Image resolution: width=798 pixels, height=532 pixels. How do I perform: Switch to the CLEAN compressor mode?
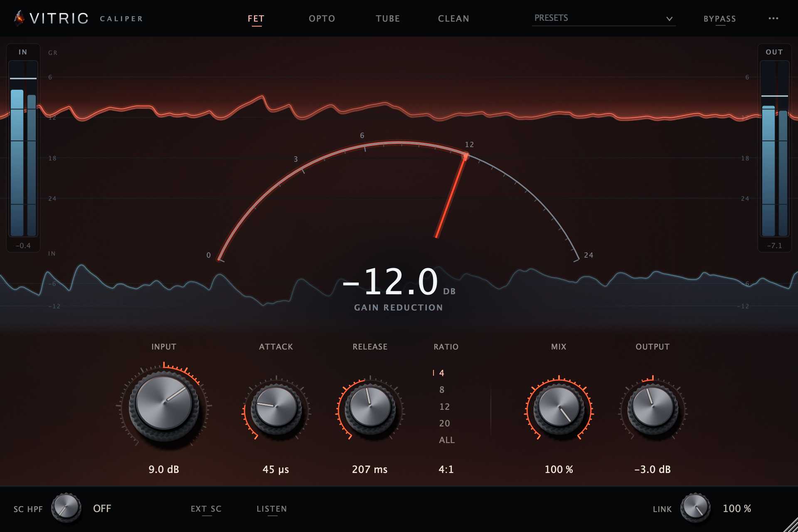coord(453,19)
